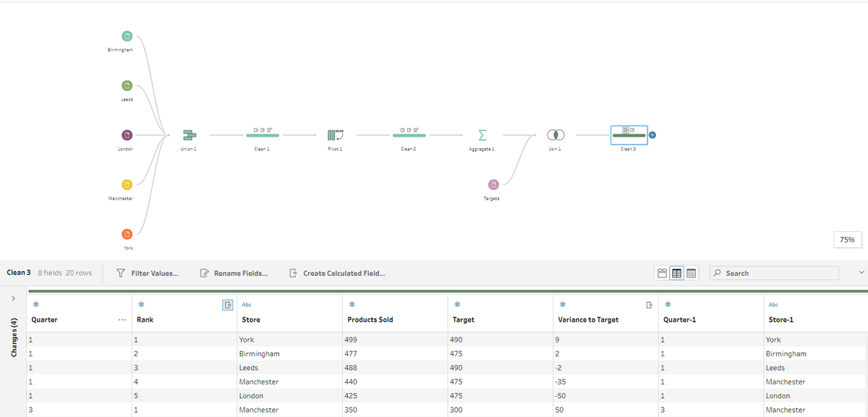This screenshot has width=868, height=417.
Task: Click Products Sold value 499
Action: point(394,340)
